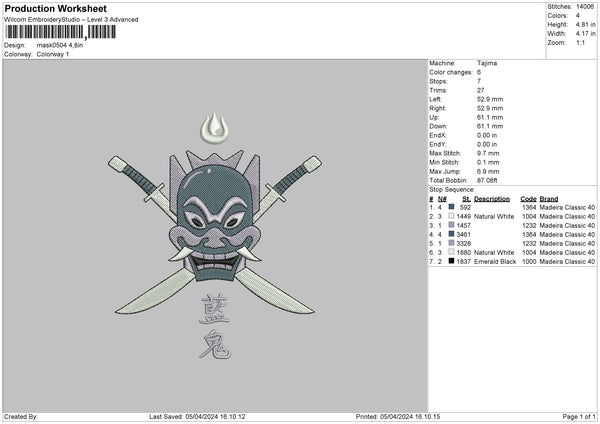Click 'Madeira Classic 40' in stop 7 row
Image resolution: width=600 pixels, height=424 pixels.
coord(567,261)
